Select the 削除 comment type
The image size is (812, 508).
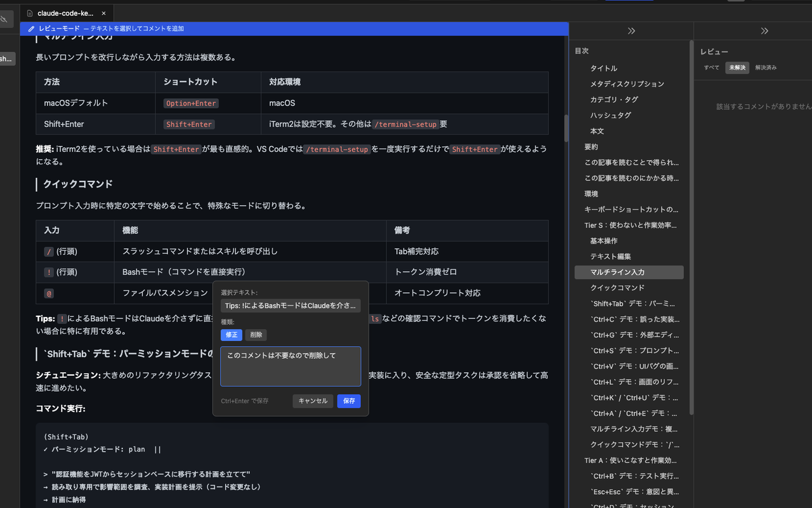tap(256, 335)
